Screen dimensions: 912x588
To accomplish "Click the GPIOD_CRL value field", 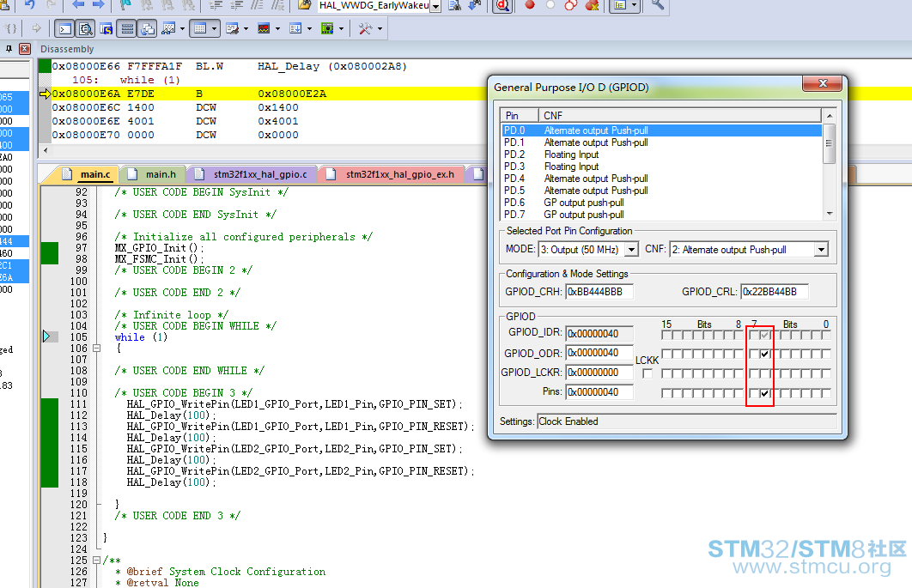I will (775, 291).
